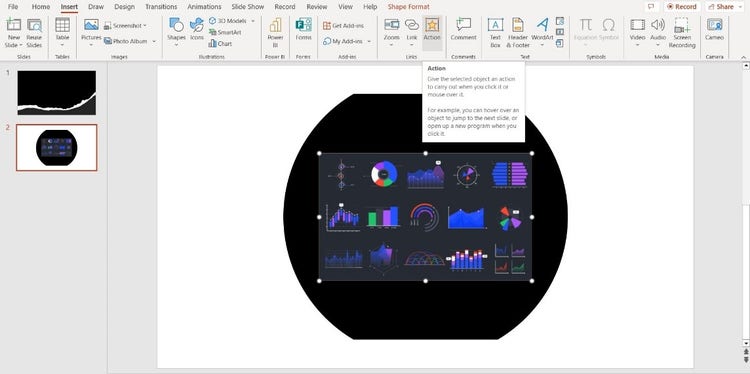Open the comments pane icon
Image resolution: width=750 pixels, height=374 pixels.
tap(650, 7)
